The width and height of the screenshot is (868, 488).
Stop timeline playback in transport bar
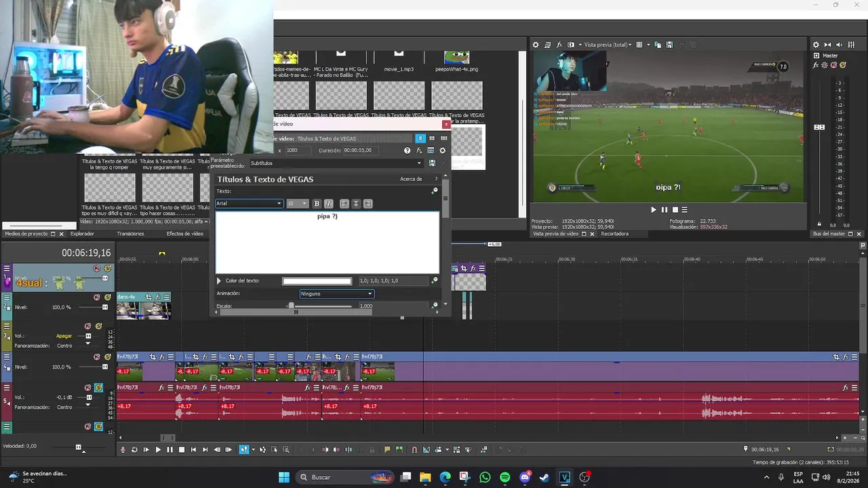tap(181, 449)
